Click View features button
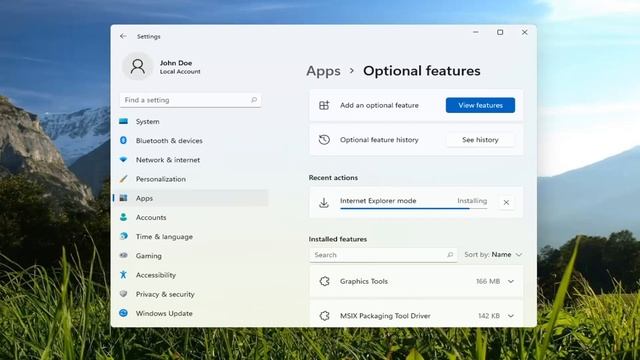The width and height of the screenshot is (640, 360). (x=480, y=105)
